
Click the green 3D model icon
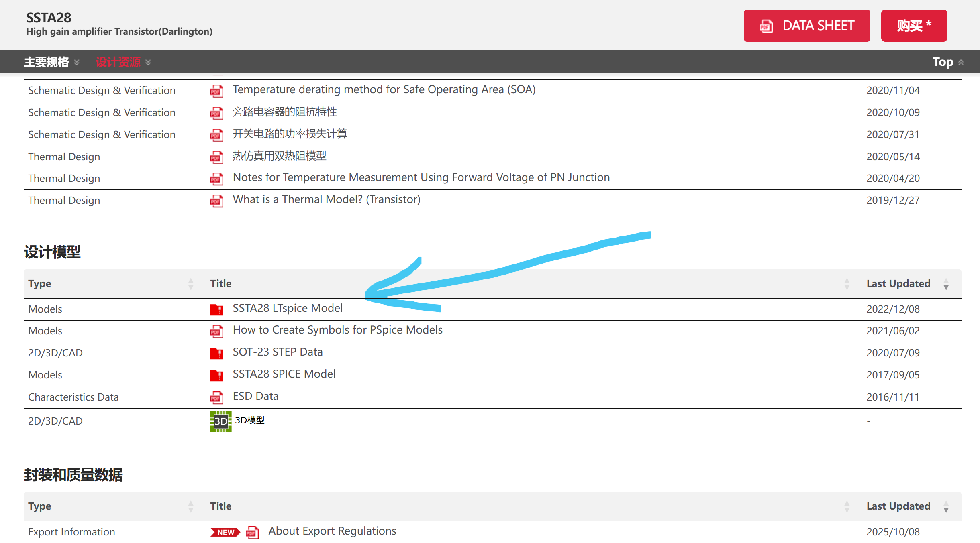tap(220, 421)
